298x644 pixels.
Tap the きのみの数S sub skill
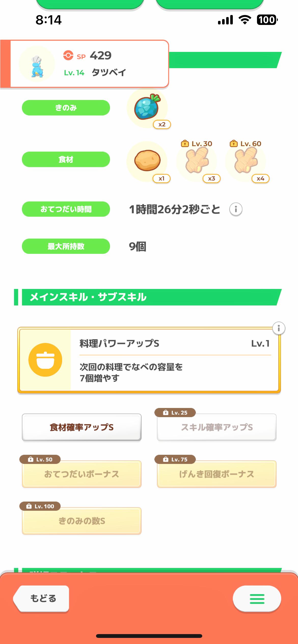(x=82, y=521)
